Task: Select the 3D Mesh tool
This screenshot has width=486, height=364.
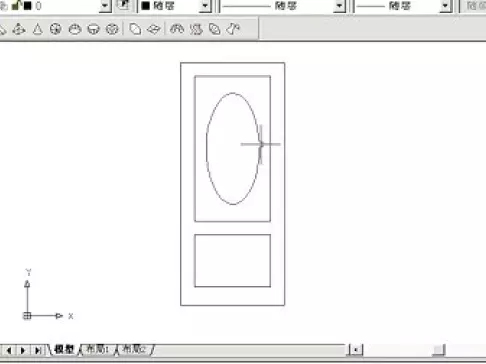Action: point(153,29)
